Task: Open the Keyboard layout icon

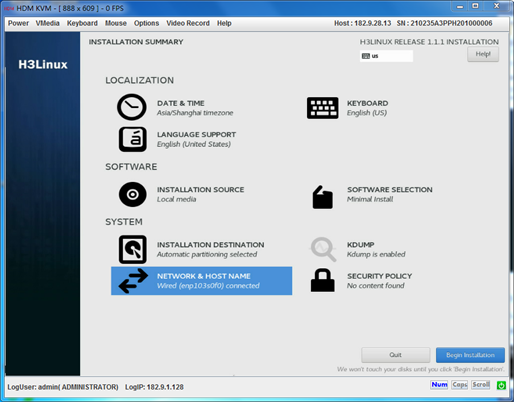Action: click(x=322, y=108)
